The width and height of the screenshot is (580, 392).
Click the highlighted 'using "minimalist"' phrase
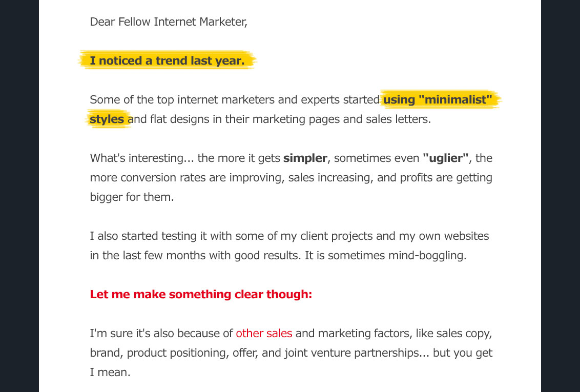[441, 99]
